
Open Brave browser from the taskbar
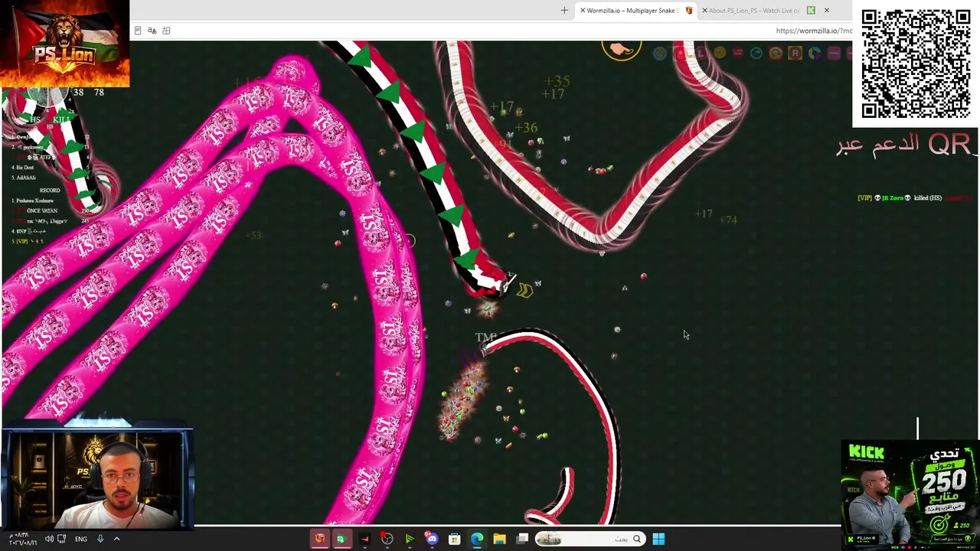coord(320,539)
